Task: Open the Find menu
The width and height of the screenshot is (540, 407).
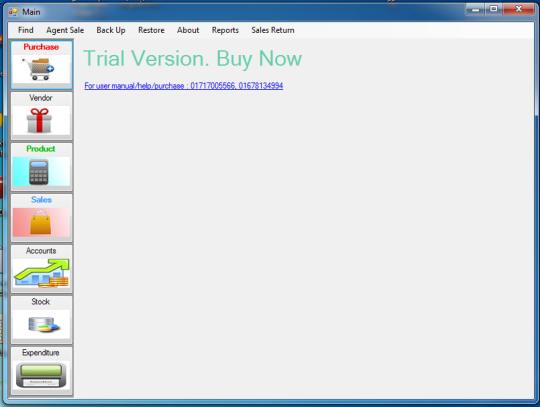Action: [x=26, y=30]
